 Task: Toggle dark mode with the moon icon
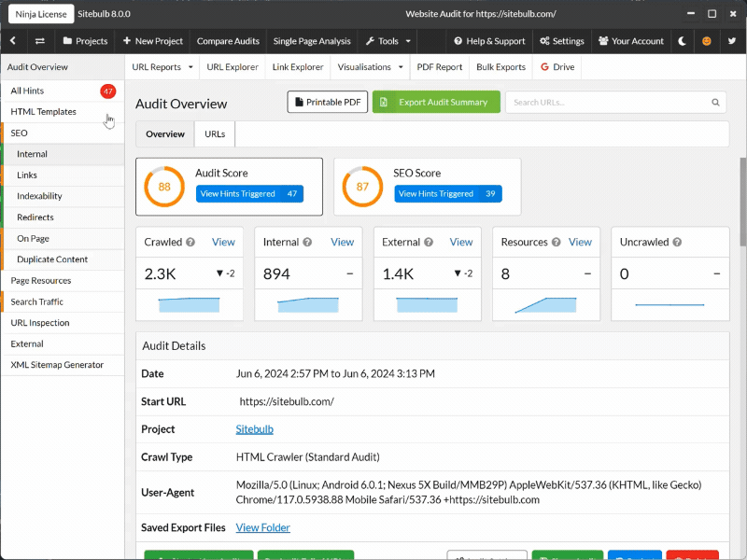point(683,41)
